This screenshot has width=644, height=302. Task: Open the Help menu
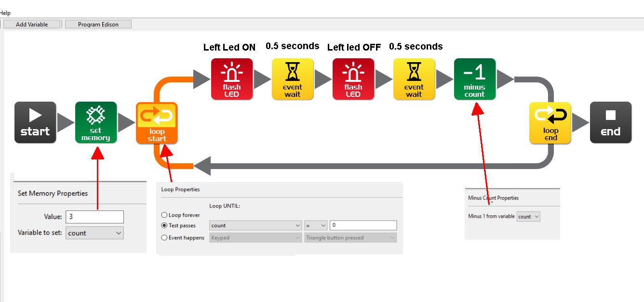5,13
